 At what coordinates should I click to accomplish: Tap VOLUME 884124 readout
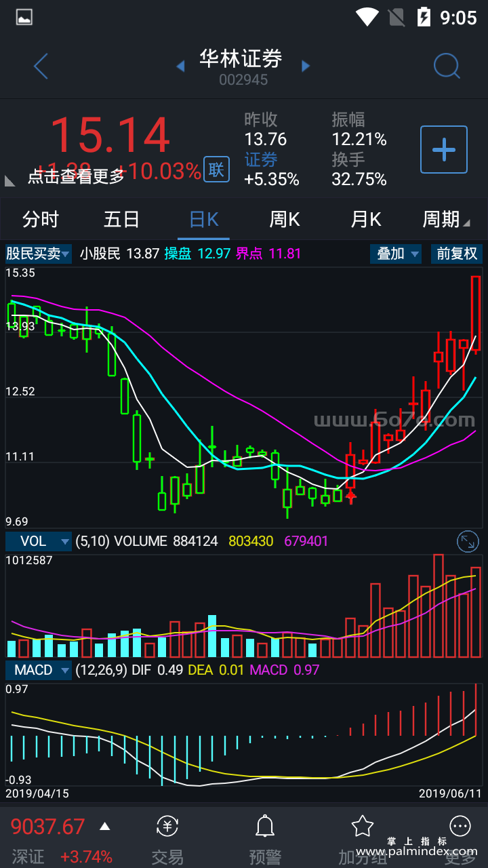coord(166,541)
